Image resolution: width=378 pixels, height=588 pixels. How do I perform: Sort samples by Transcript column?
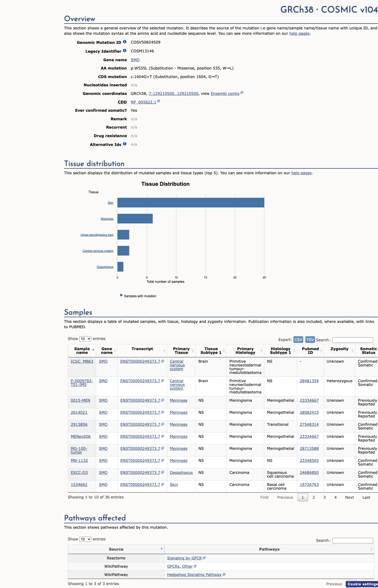(x=142, y=351)
